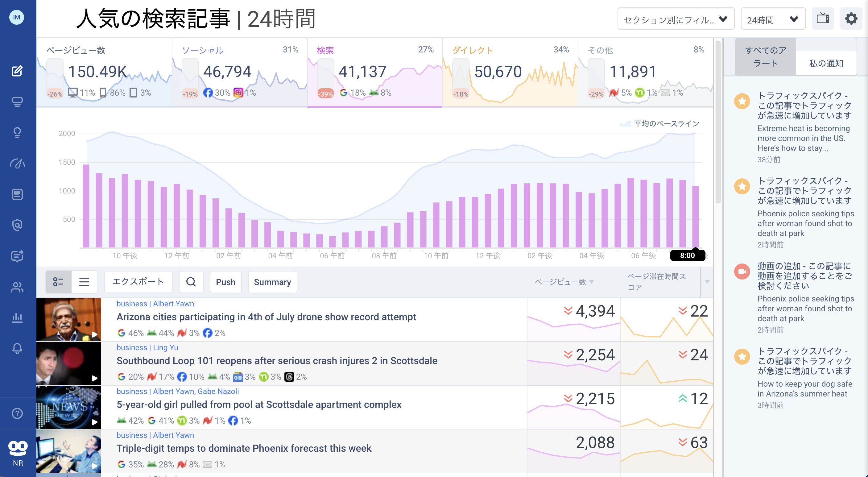Image resolution: width=868 pixels, height=477 pixels.
Task: Open the 24時間 time range dropdown
Action: click(x=773, y=19)
